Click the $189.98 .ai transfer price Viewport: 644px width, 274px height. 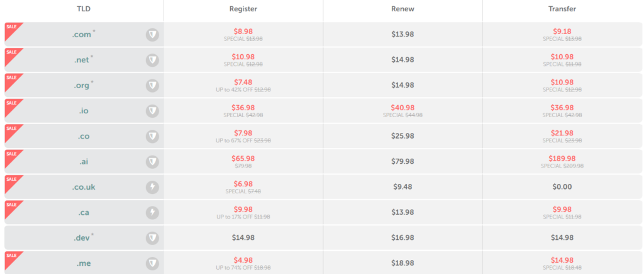tap(562, 158)
